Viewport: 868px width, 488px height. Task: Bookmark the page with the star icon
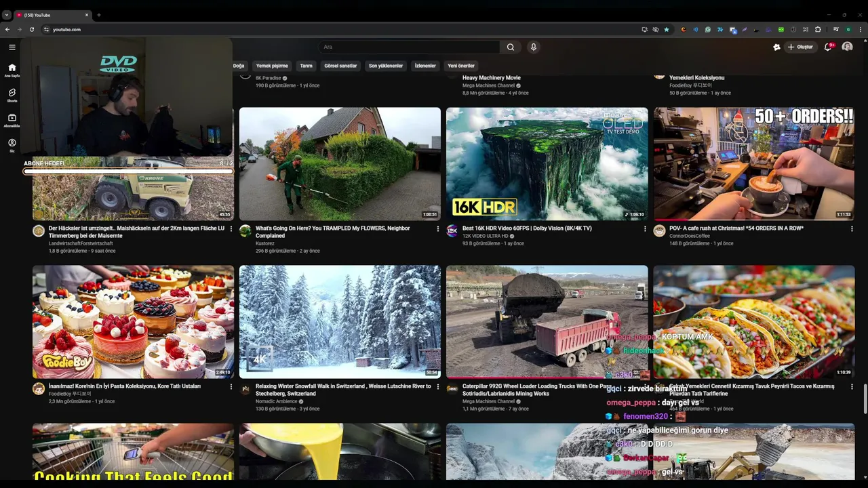pyautogui.click(x=667, y=30)
